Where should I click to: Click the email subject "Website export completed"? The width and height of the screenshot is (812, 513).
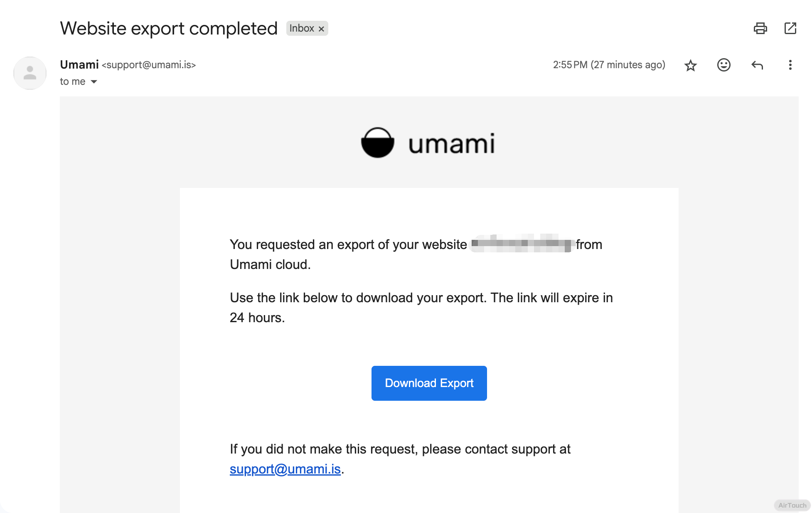tap(169, 28)
